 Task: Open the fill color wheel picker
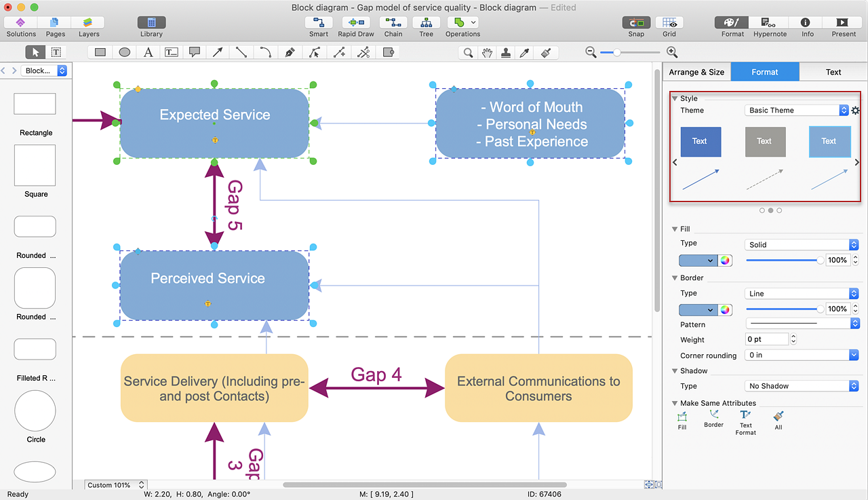pyautogui.click(x=726, y=261)
